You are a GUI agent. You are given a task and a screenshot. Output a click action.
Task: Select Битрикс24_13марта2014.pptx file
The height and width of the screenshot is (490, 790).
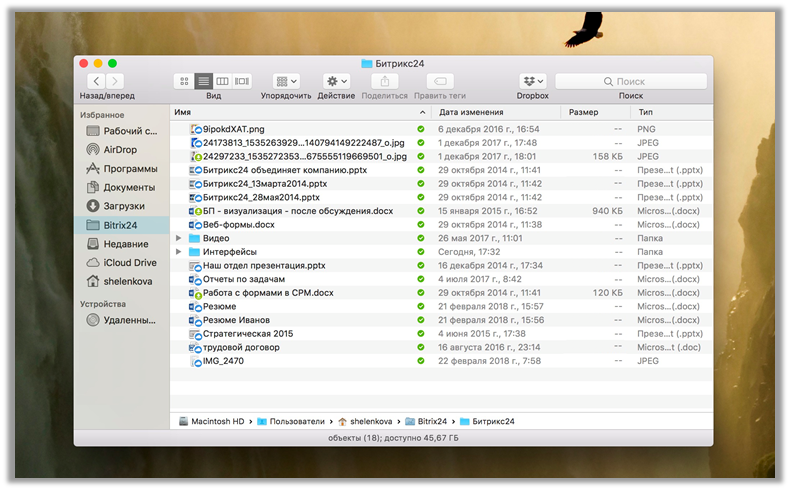coord(265,184)
